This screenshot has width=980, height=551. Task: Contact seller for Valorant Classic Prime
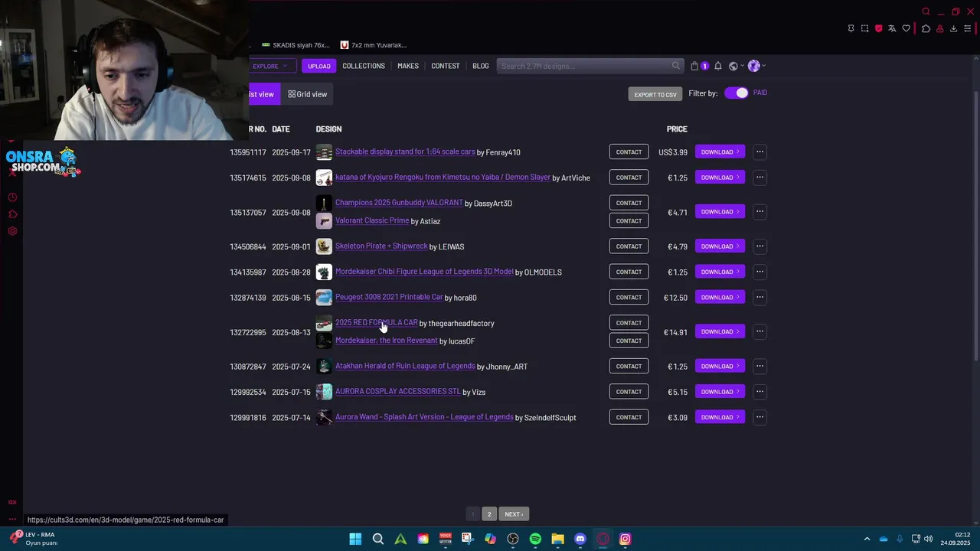(x=629, y=220)
